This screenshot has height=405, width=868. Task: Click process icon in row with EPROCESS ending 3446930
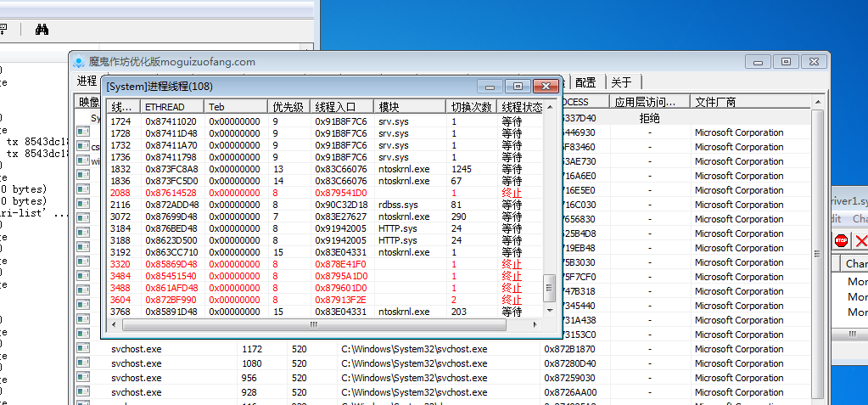[x=83, y=132]
